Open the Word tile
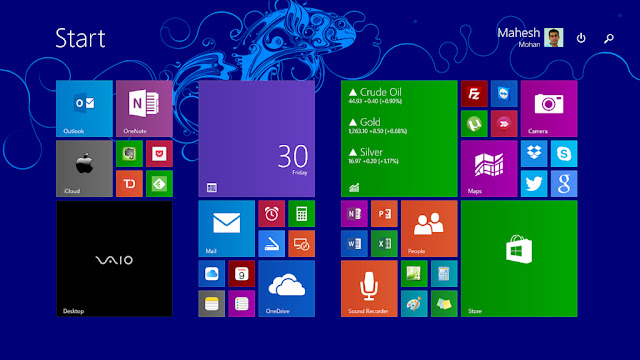Viewport: 640px width, 360px height. pyautogui.click(x=354, y=244)
